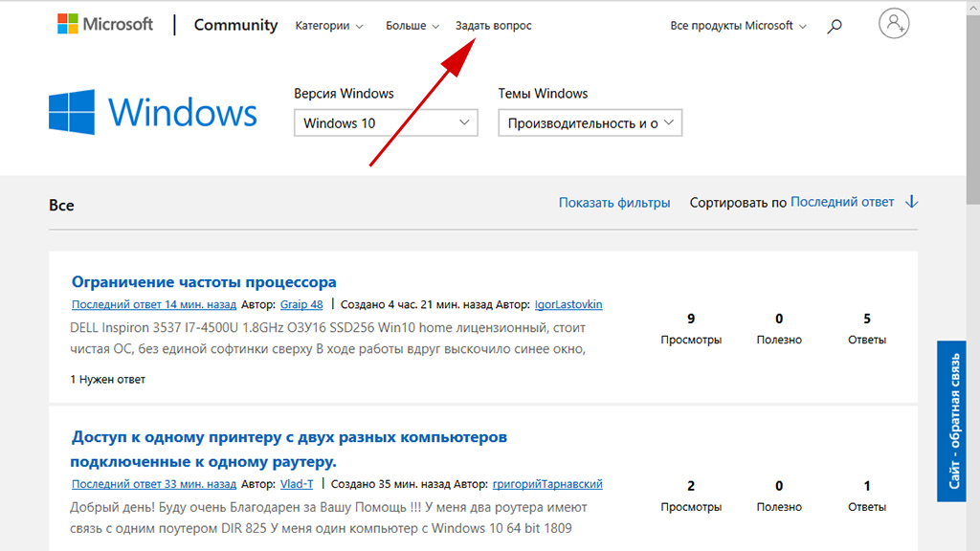Click the Темы Windows label
This screenshot has width=980, height=551.
coord(543,93)
